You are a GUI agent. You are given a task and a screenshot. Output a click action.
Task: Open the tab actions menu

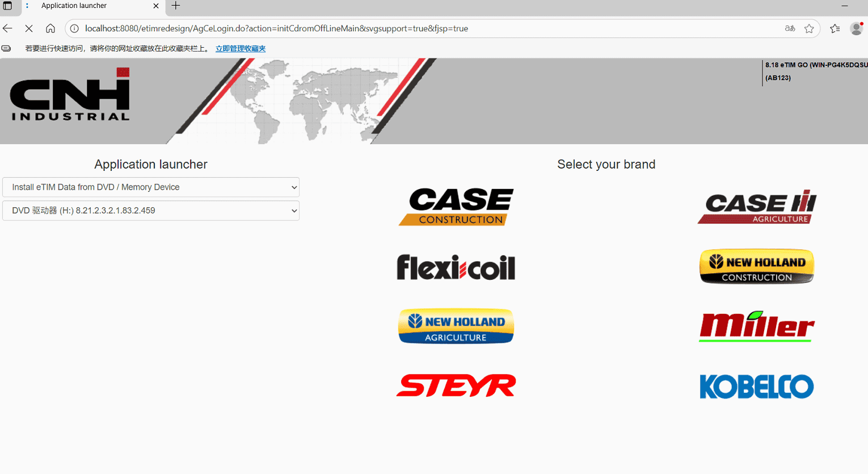[x=8, y=6]
